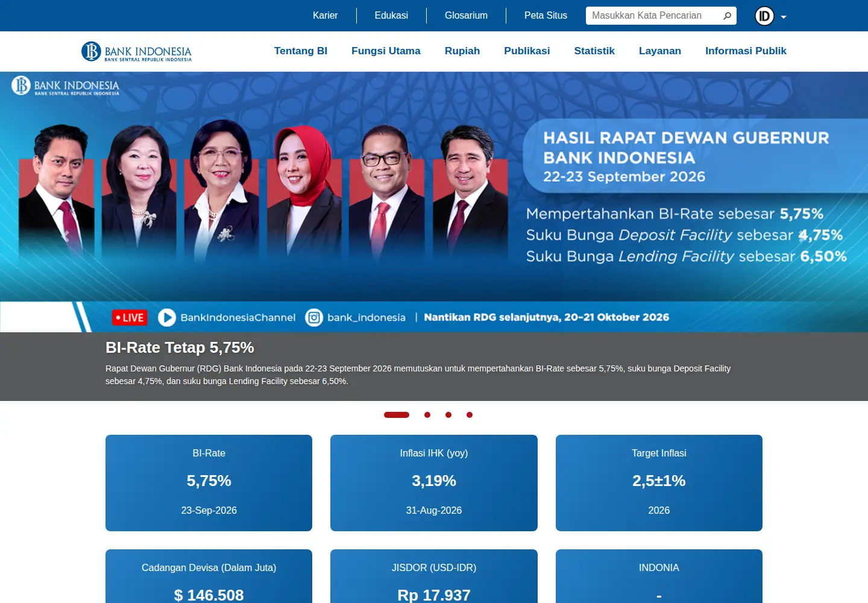Select the second carousel dot
The height and width of the screenshot is (603, 868).
(x=427, y=415)
